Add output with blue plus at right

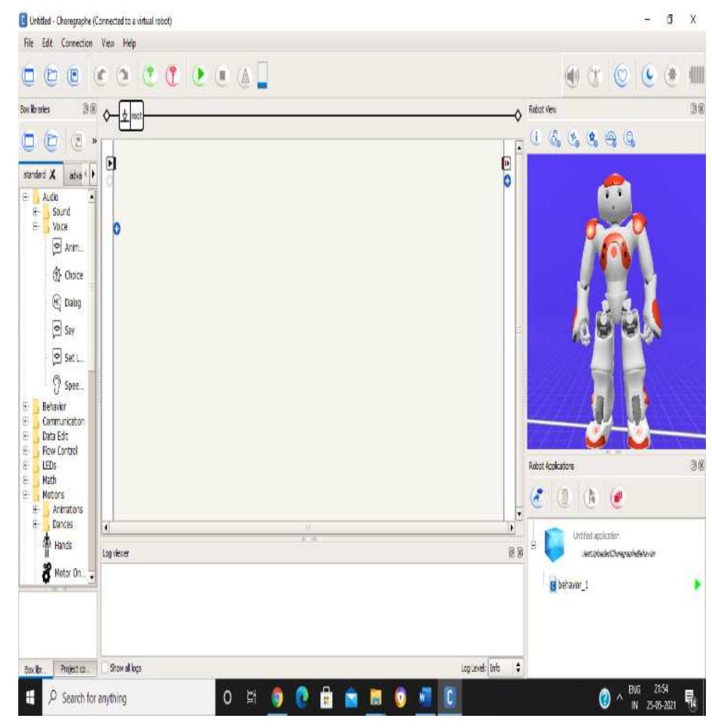point(507,180)
